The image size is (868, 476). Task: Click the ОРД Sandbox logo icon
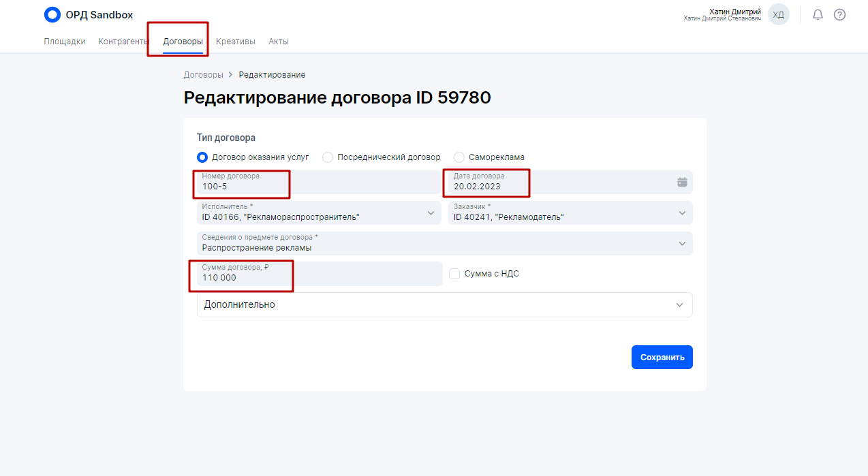tap(52, 15)
